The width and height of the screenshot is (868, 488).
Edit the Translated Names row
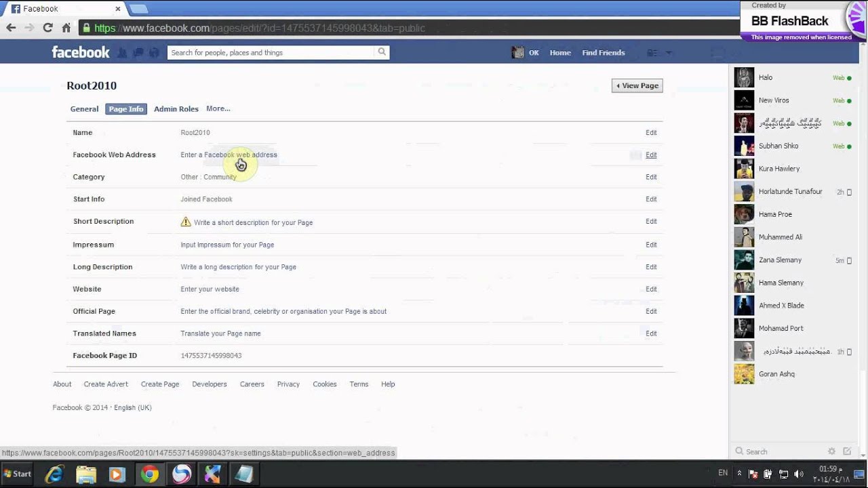[x=651, y=333]
